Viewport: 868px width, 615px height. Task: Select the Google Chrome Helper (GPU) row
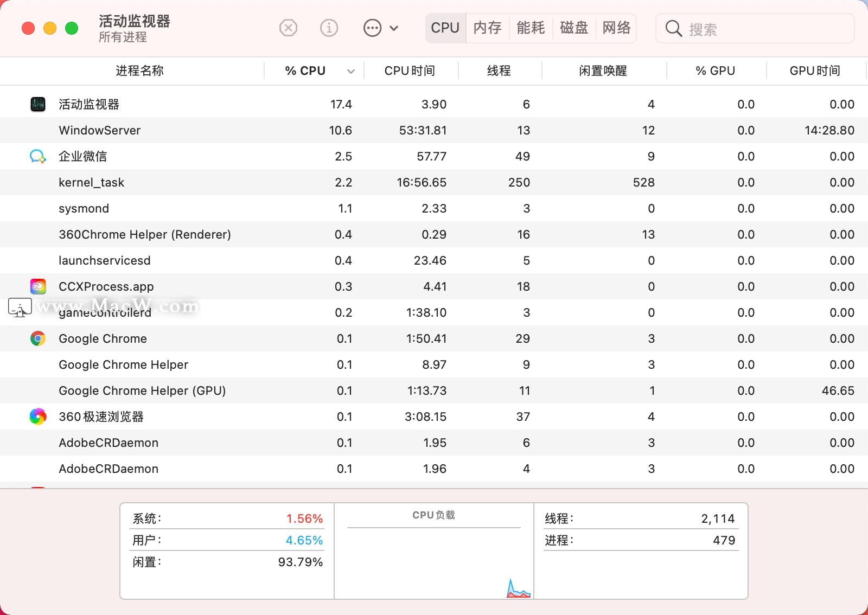click(x=434, y=390)
